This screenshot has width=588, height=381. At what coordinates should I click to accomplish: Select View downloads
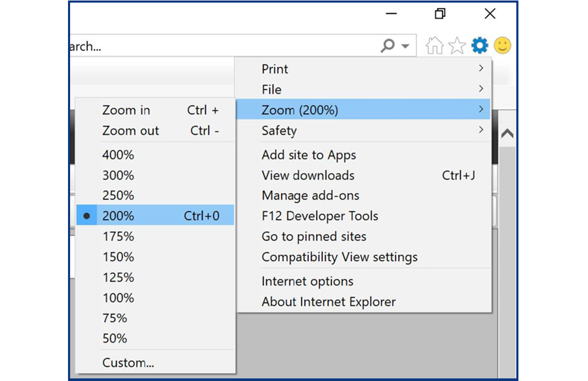363,175
